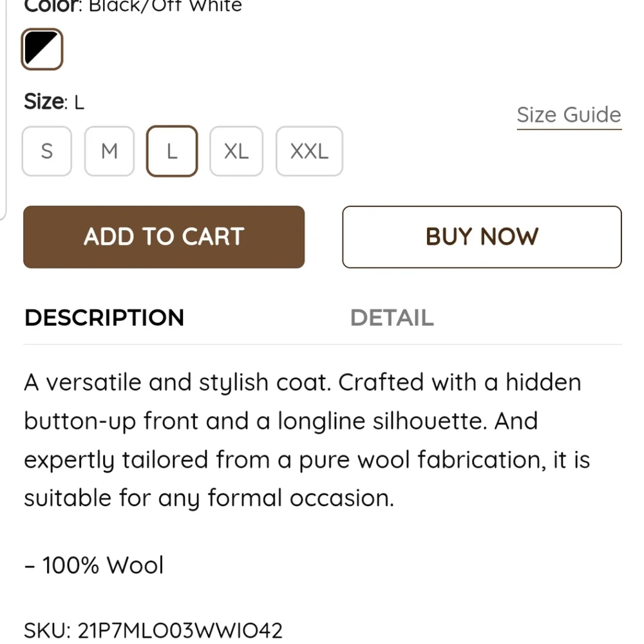Click the Black/Off White text label
The image size is (644, 644).
164,6
